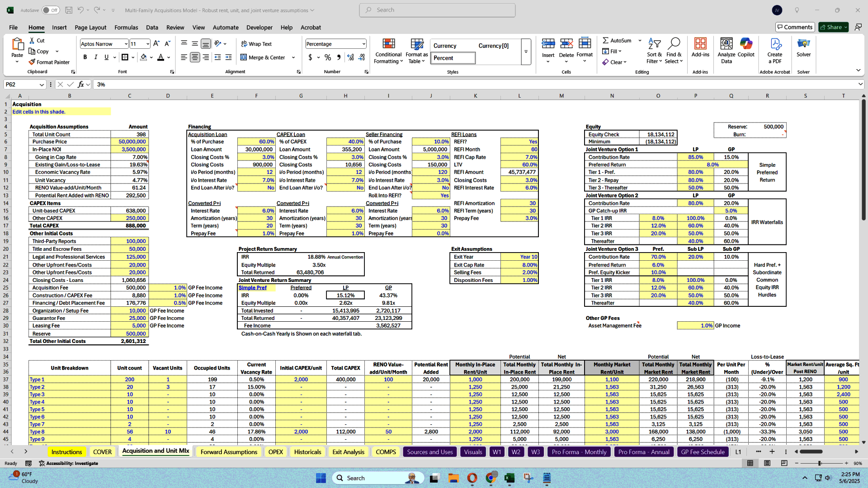Add a new sheet with plus button

pyautogui.click(x=772, y=452)
